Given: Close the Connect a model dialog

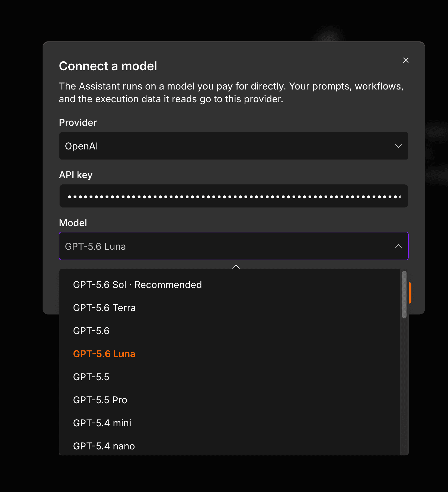Looking at the screenshot, I should pyautogui.click(x=406, y=60).
